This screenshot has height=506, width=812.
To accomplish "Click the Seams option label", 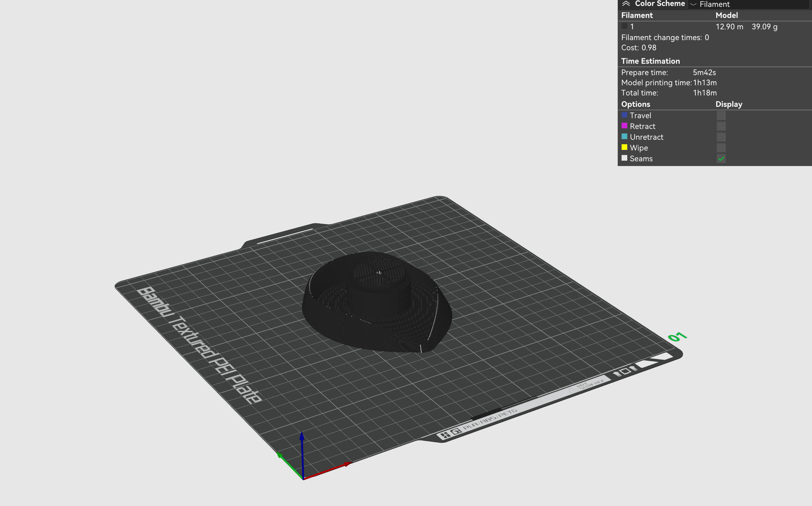I will point(641,159).
